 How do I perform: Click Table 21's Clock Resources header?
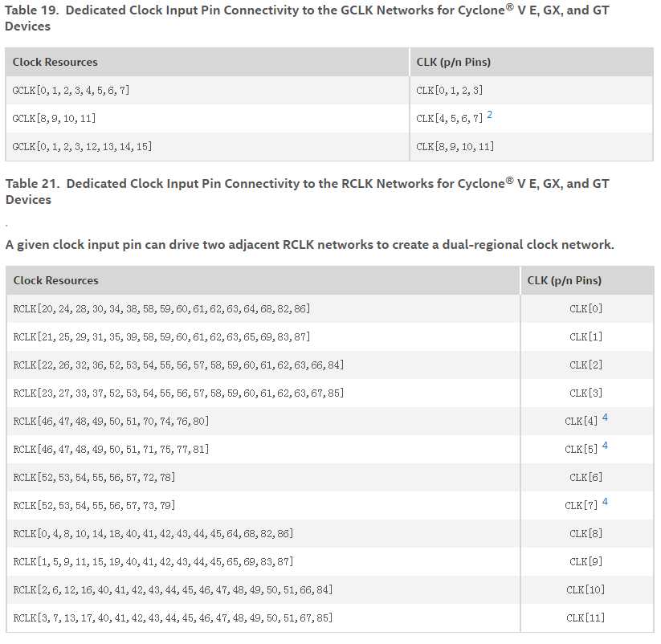(56, 280)
